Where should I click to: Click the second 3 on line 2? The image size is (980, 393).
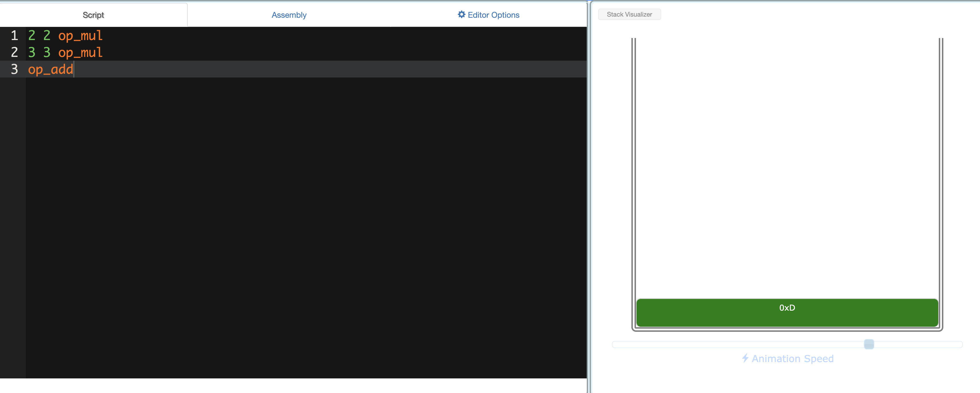[x=47, y=52]
